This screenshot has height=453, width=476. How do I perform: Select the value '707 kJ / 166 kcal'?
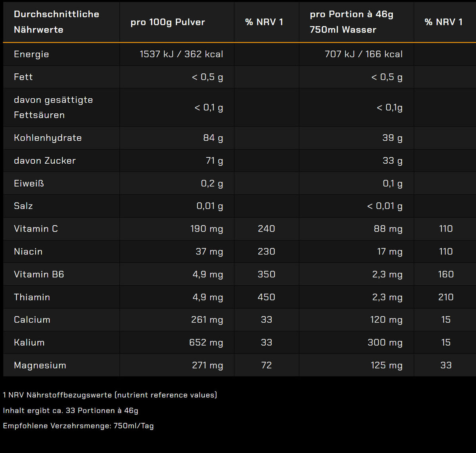point(364,54)
